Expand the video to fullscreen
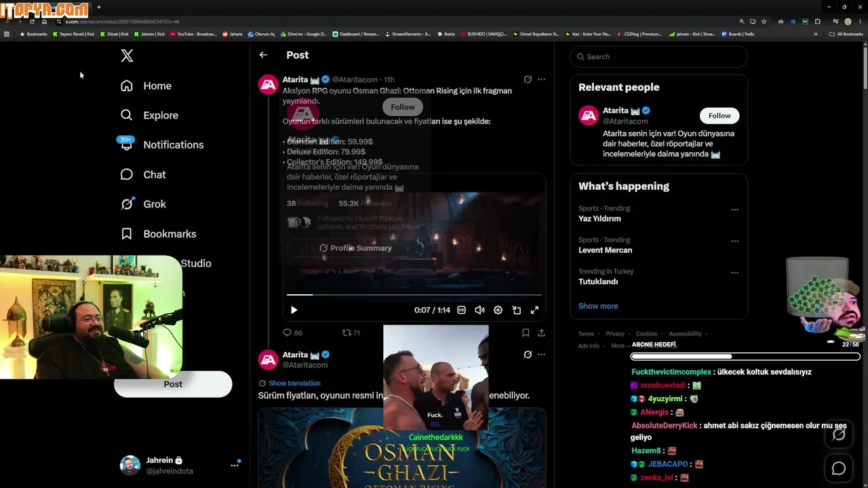The image size is (868, 488). click(534, 310)
